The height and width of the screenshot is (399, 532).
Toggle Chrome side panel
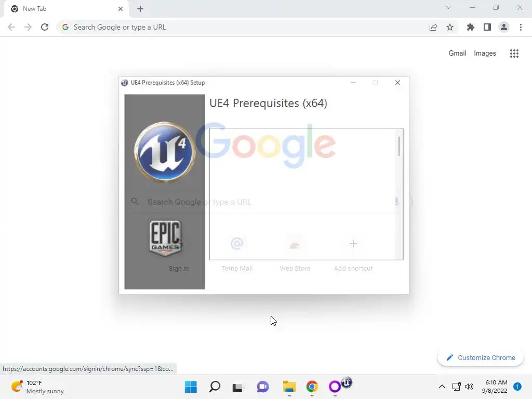click(x=487, y=27)
